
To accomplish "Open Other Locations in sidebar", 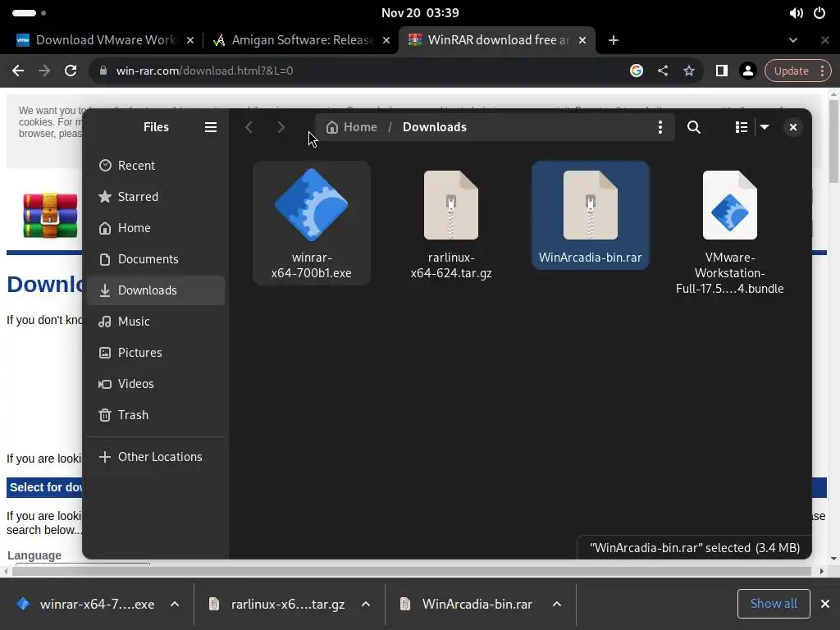I will click(155, 456).
